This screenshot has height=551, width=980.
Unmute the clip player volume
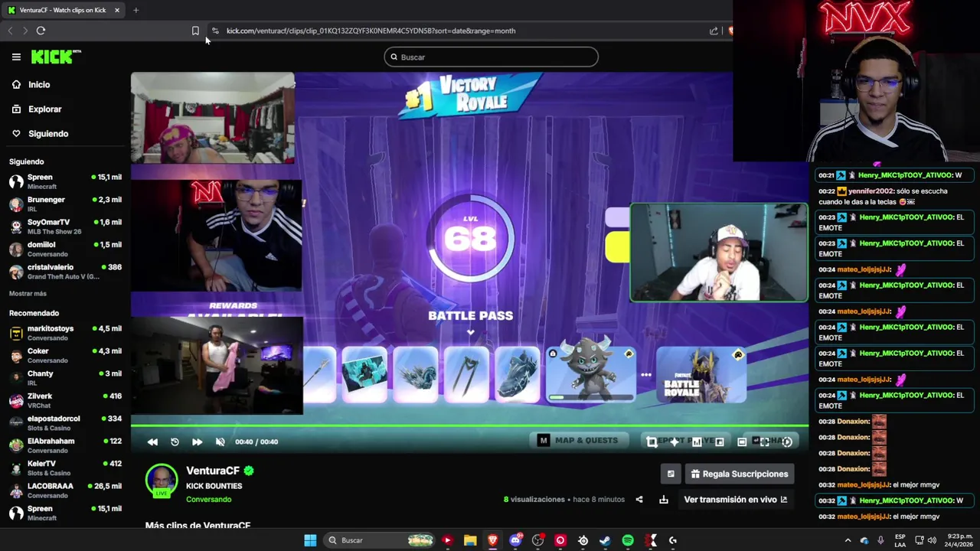pos(220,442)
